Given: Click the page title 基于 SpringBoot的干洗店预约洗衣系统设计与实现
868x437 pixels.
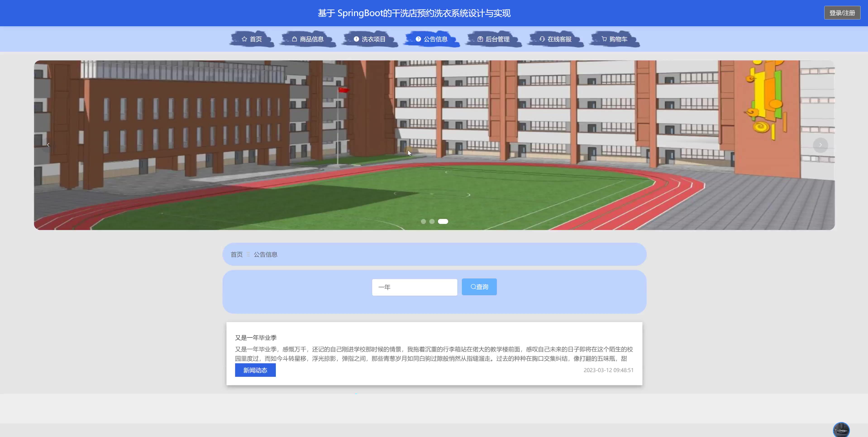Looking at the screenshot, I should click(x=414, y=13).
